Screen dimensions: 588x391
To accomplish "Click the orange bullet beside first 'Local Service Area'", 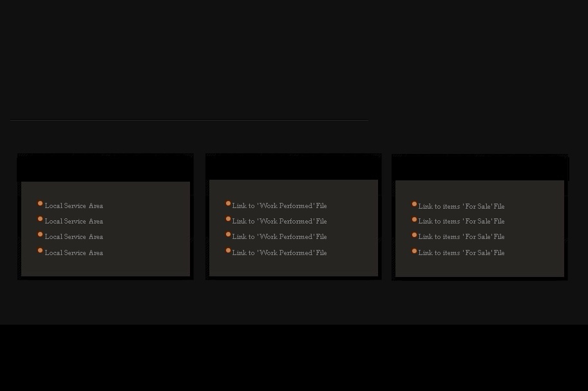I will coord(40,204).
